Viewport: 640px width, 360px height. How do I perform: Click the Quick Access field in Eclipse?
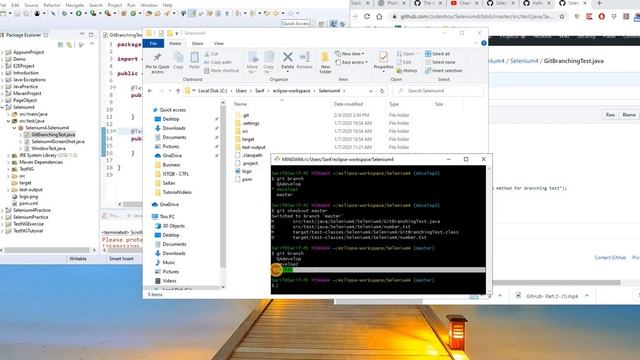296,24
